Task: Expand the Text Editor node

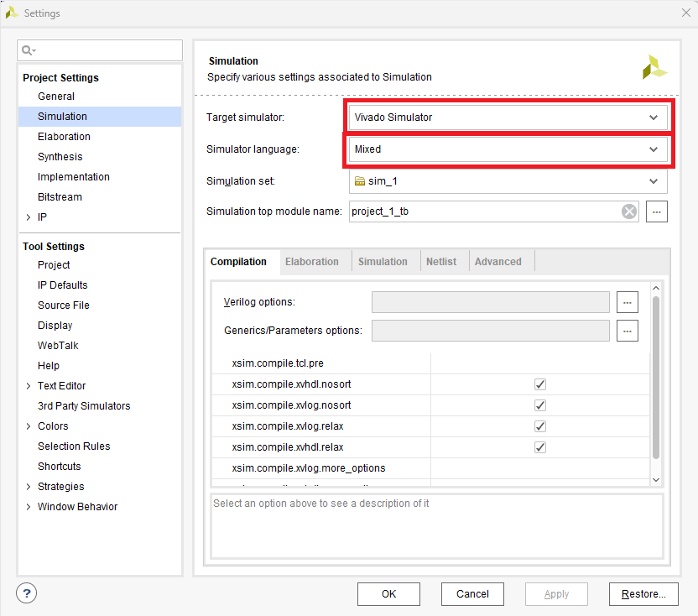Action: [x=29, y=386]
